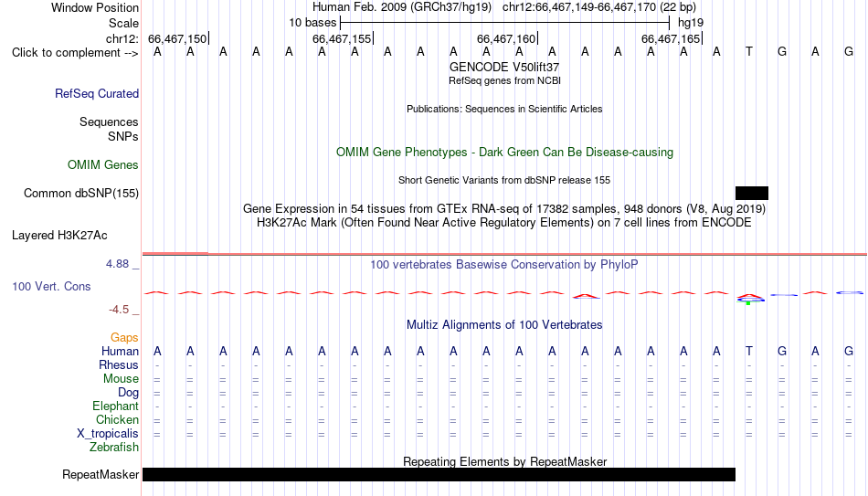Click the Common dbSNP(155) black variant block

pos(752,194)
